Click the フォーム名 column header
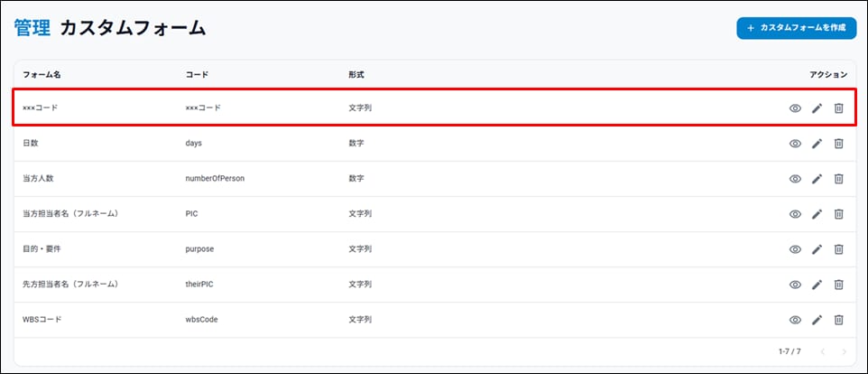The image size is (868, 374). [x=42, y=74]
